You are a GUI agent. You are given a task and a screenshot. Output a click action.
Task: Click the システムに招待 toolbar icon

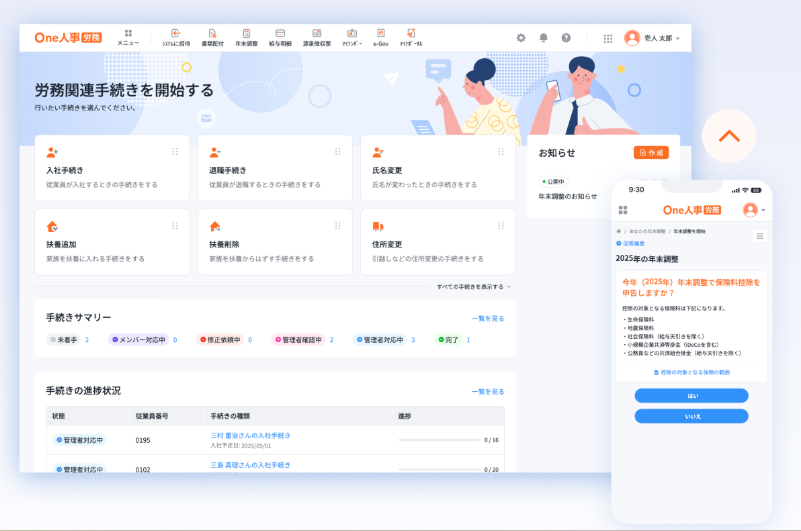176,38
